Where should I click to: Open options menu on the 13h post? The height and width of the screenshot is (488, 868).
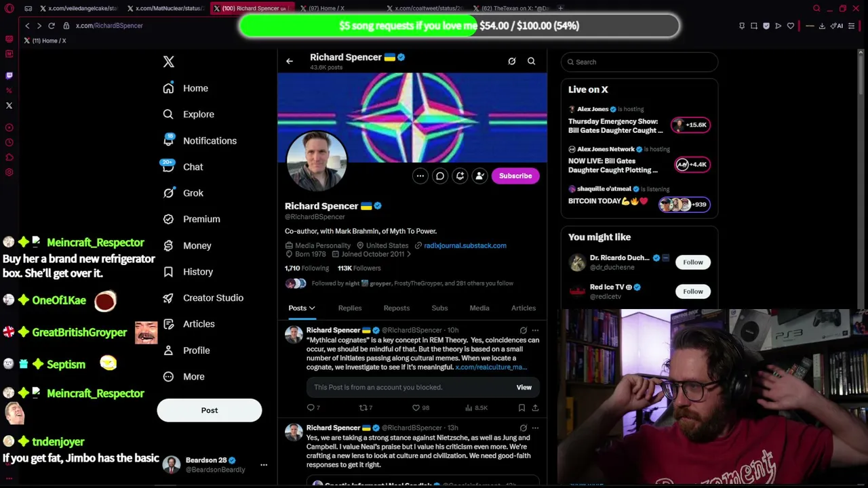point(535,428)
